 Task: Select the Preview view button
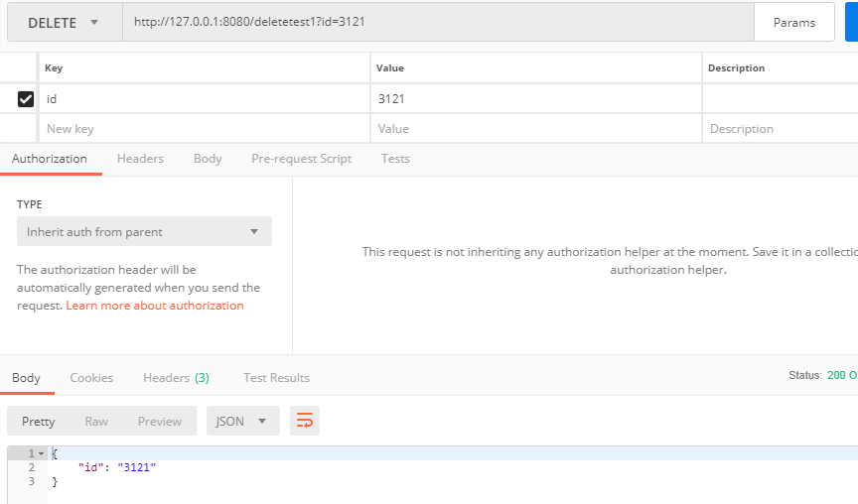click(159, 421)
